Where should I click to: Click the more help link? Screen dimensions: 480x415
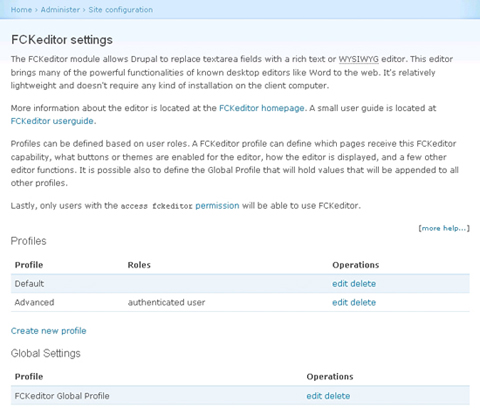444,228
